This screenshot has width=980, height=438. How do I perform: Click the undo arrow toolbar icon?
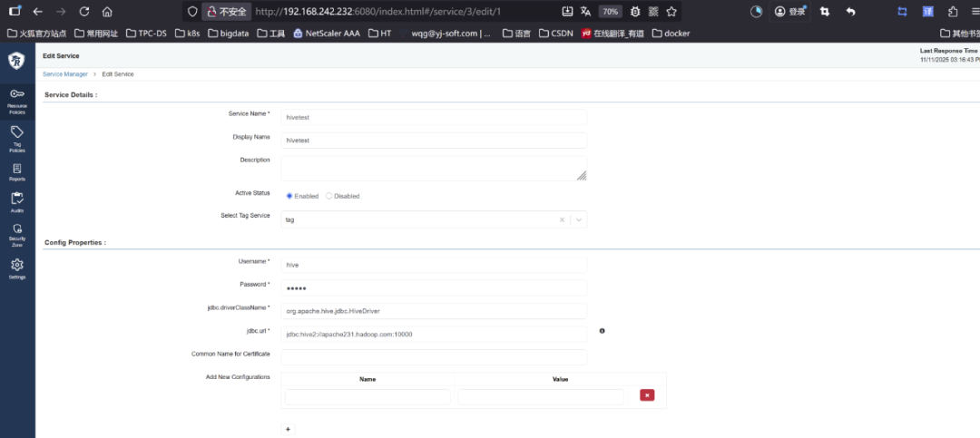tap(850, 11)
